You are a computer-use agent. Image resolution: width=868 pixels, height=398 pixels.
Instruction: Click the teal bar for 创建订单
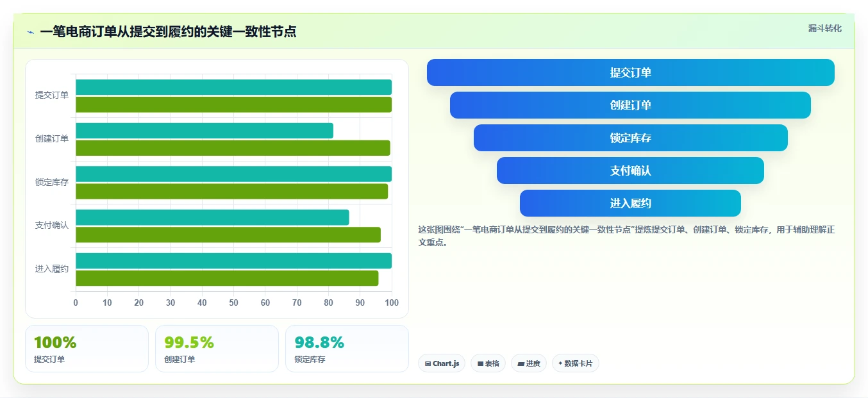point(204,131)
